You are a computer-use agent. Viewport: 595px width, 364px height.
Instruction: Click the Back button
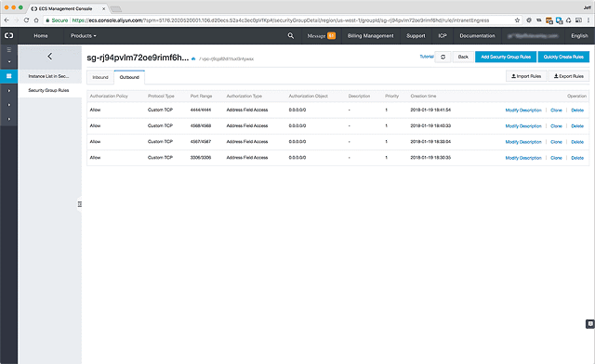pos(463,57)
